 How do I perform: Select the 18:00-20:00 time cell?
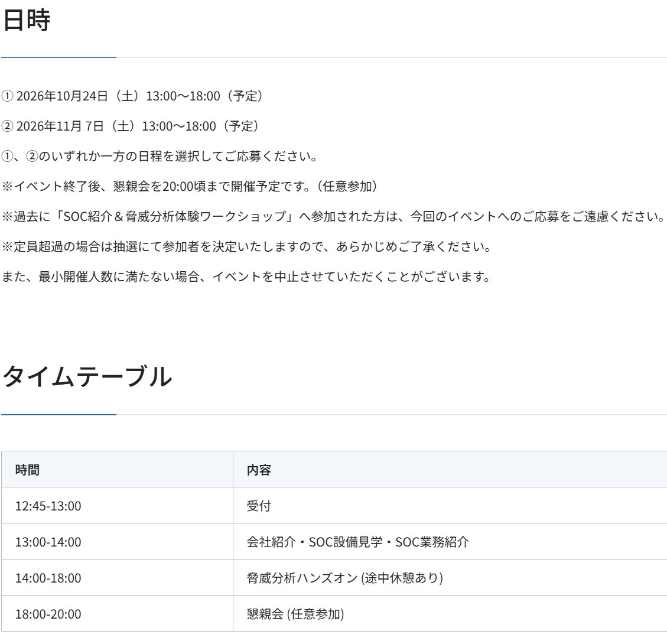point(117,614)
